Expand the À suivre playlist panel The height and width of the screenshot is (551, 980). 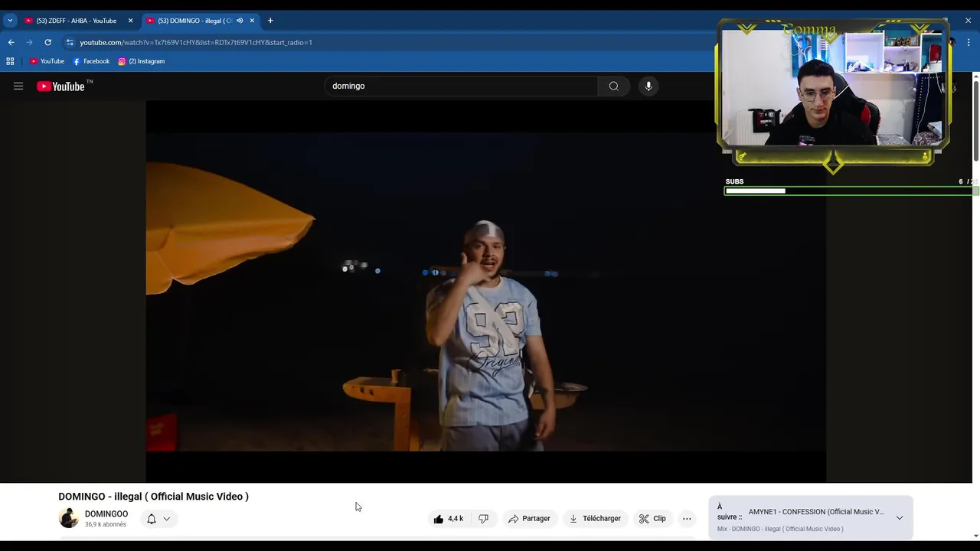[x=900, y=518]
